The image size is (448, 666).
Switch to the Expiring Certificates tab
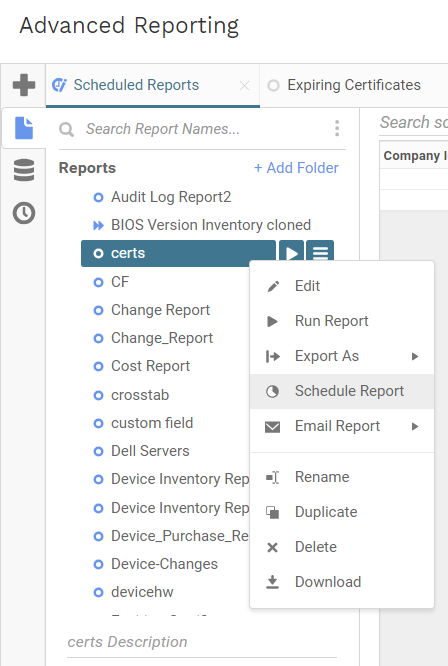point(353,85)
